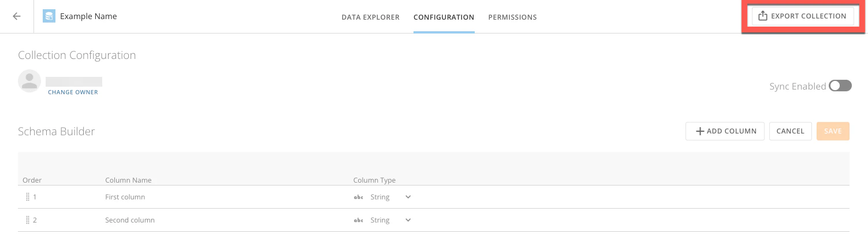Image resolution: width=868 pixels, height=252 pixels.
Task: Click the Cancel button
Action: click(x=790, y=131)
